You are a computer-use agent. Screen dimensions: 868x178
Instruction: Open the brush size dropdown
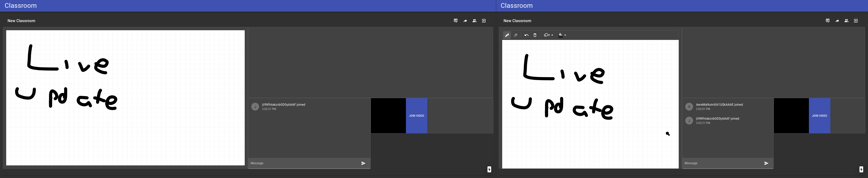coord(548,35)
